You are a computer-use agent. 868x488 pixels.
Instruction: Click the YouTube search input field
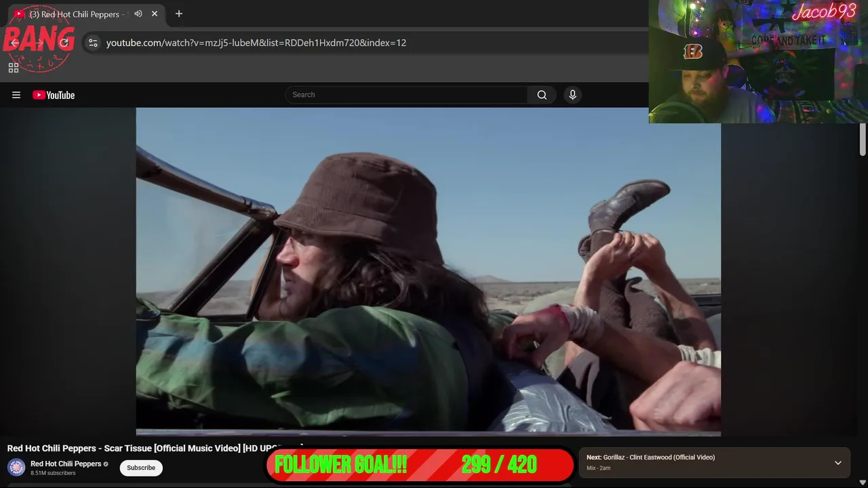coord(407,95)
